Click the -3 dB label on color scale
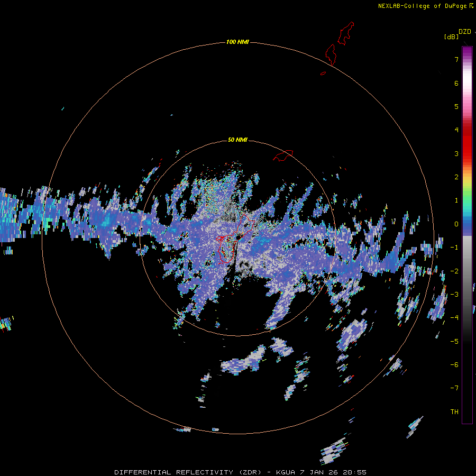Viewport: 476px width, 476px height. pyautogui.click(x=454, y=295)
